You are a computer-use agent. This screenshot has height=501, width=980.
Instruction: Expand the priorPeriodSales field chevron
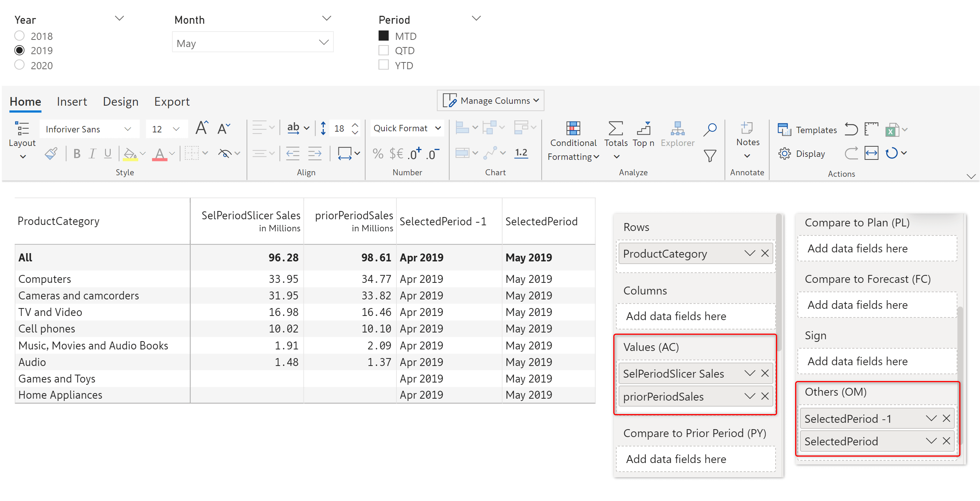click(749, 396)
